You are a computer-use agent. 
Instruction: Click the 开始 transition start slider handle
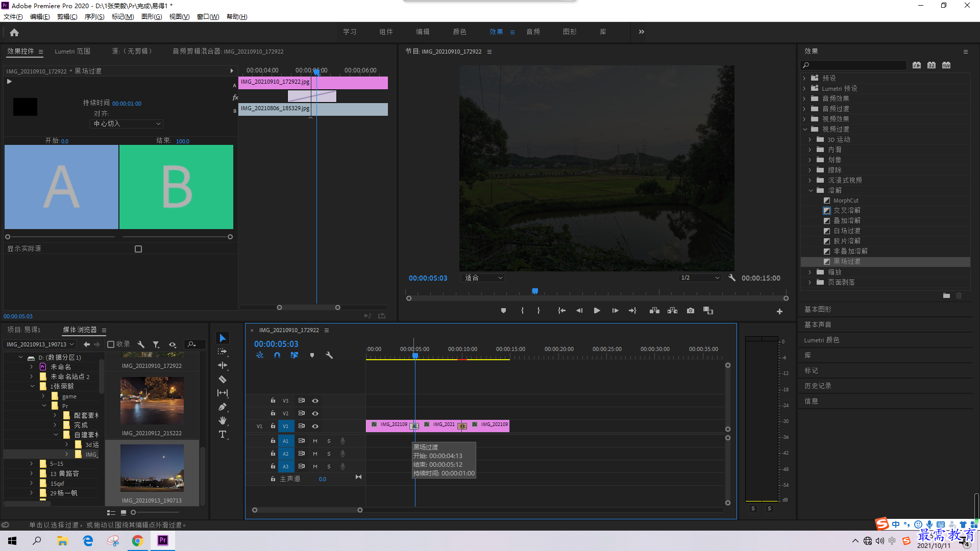coord(8,237)
